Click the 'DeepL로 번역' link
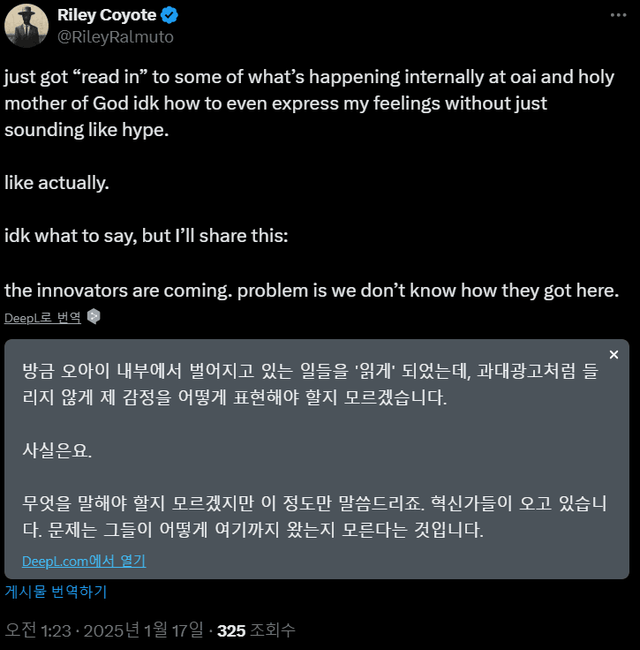The width and height of the screenshot is (640, 650). [x=42, y=317]
